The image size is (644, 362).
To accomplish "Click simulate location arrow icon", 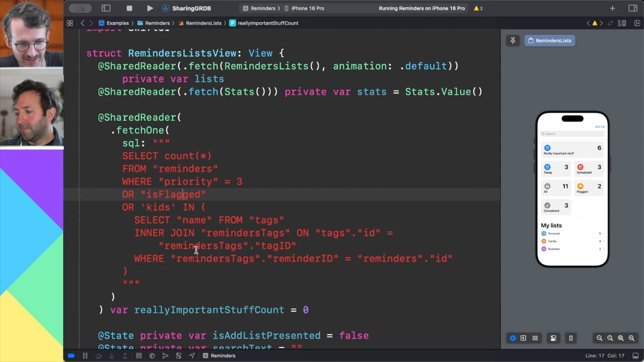I will 192,356.
